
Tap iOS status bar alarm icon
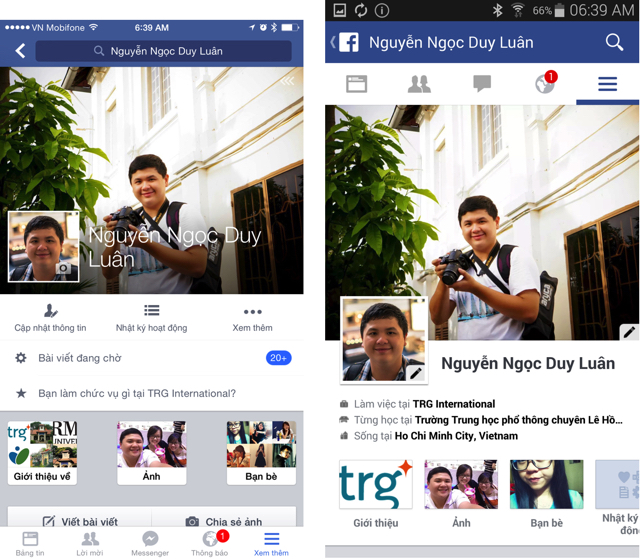point(263,27)
